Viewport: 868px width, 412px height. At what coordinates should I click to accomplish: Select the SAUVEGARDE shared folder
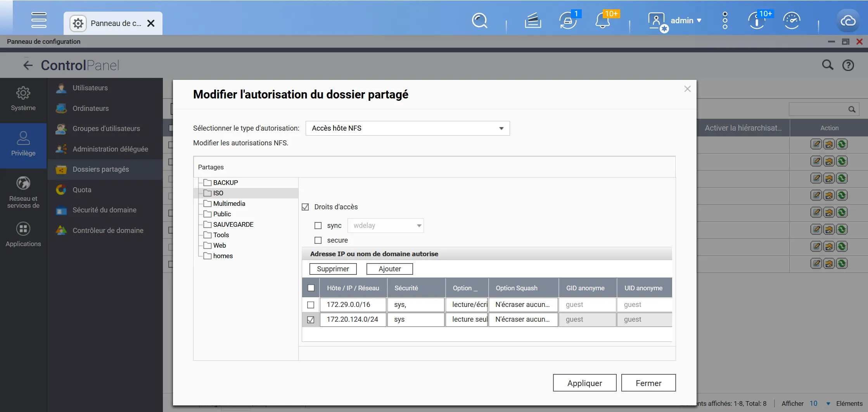point(233,224)
